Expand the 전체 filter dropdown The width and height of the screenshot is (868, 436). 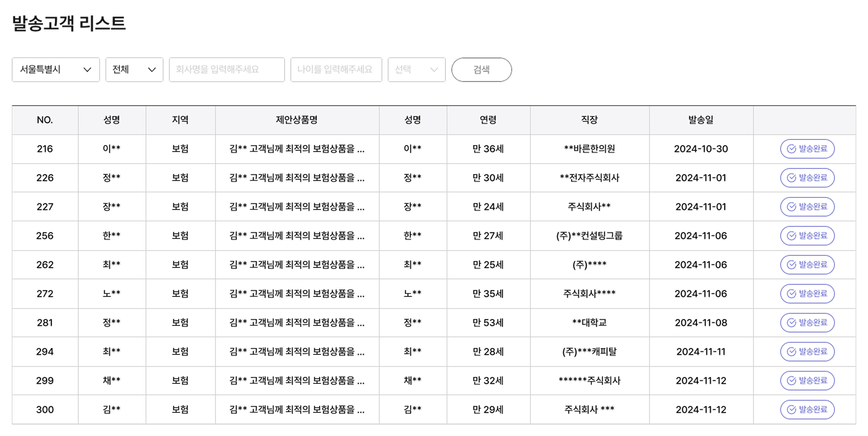(x=134, y=70)
